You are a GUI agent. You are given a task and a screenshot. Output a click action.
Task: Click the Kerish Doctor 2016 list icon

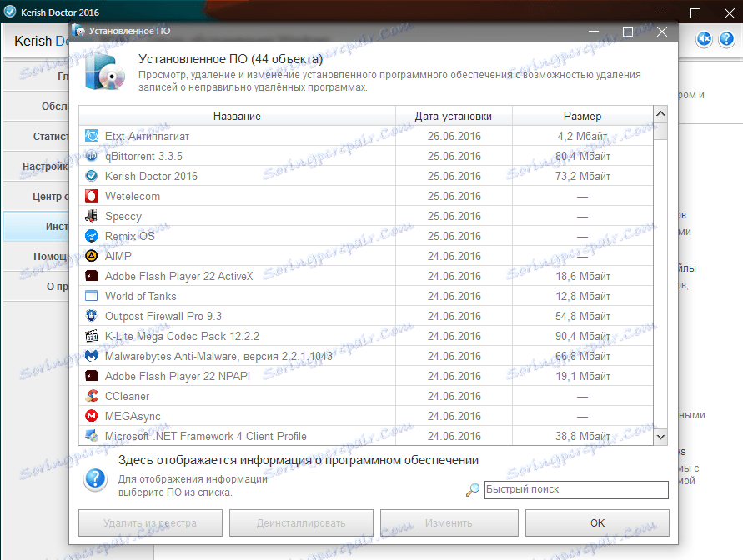92,176
